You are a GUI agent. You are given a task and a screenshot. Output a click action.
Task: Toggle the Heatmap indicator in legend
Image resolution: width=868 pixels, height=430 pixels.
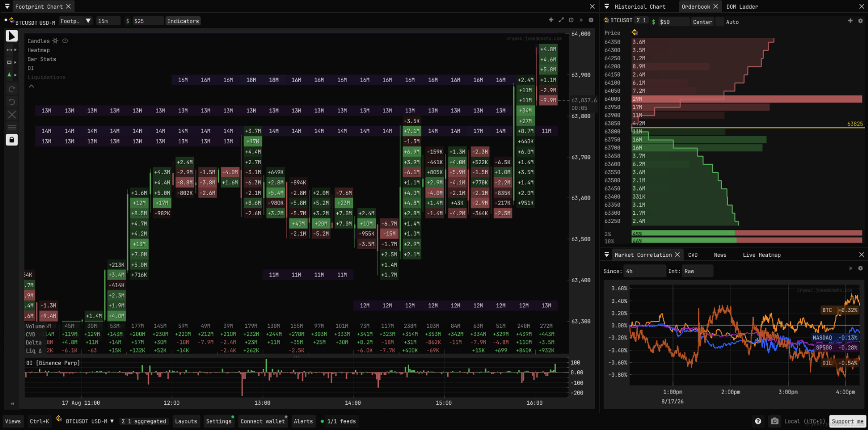[38, 50]
